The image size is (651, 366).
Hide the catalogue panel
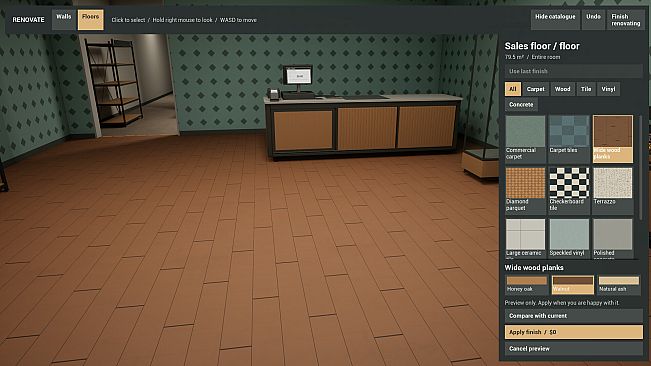tap(555, 20)
